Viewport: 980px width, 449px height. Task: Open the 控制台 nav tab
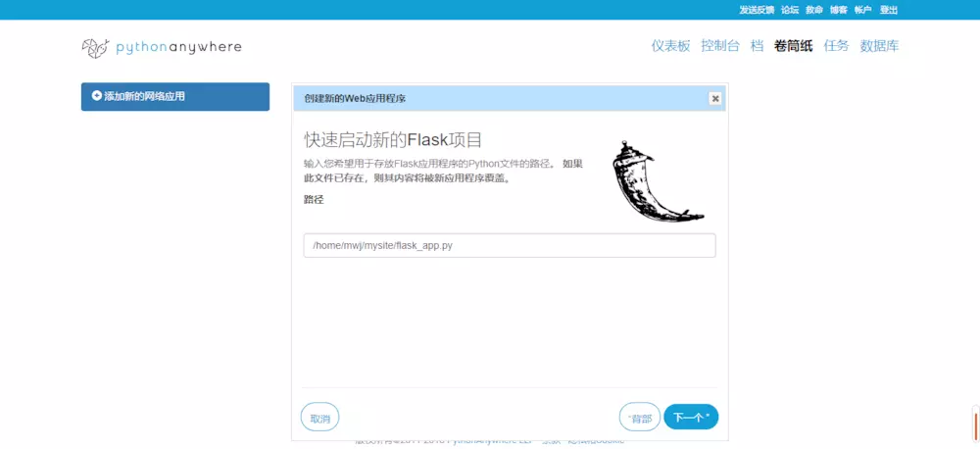720,46
